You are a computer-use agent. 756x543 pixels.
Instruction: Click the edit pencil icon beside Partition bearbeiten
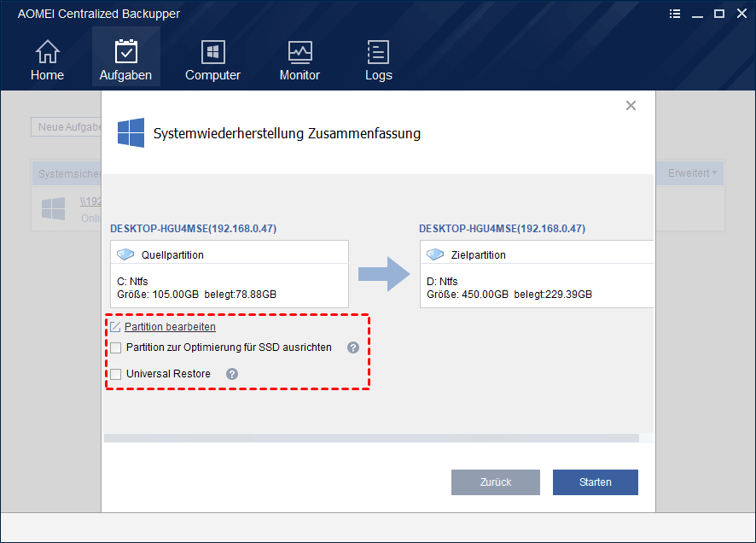[x=115, y=327]
